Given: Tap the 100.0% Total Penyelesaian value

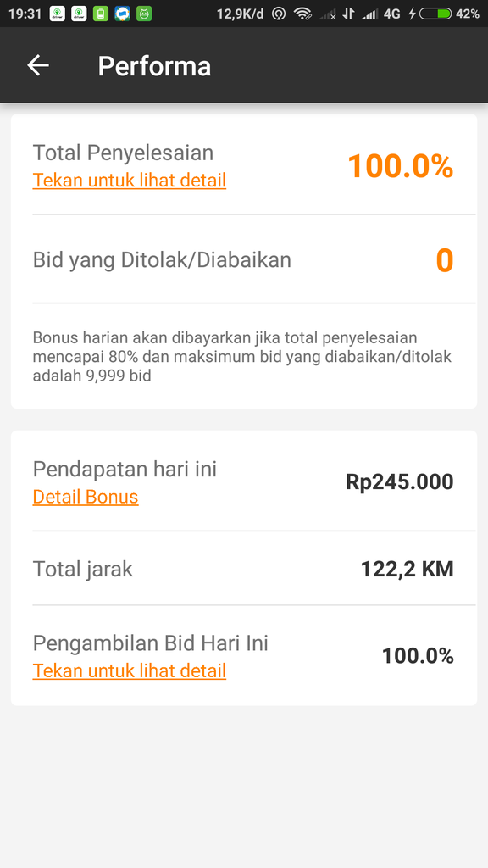Looking at the screenshot, I should (x=401, y=166).
